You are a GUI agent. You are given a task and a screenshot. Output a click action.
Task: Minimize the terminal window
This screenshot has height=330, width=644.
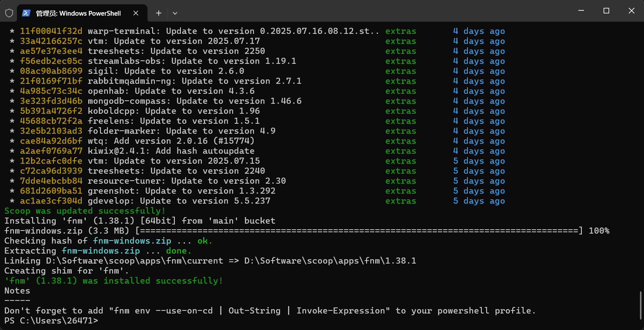pos(581,11)
